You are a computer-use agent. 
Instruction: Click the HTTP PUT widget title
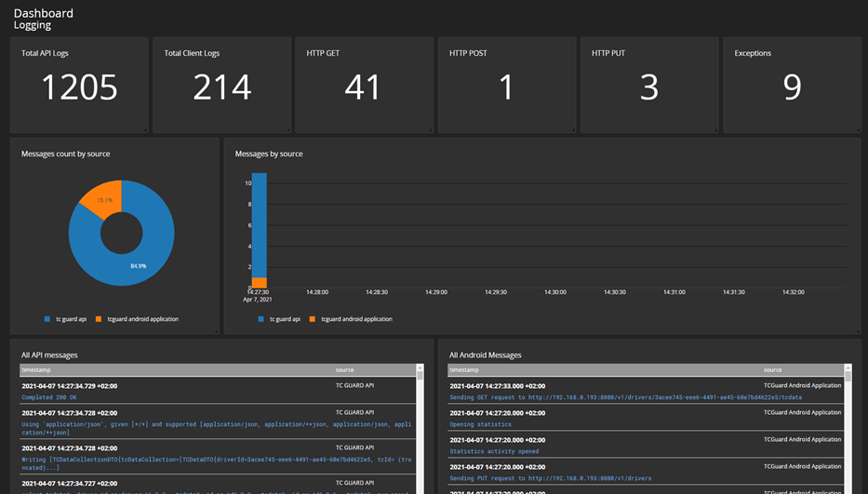tap(608, 53)
